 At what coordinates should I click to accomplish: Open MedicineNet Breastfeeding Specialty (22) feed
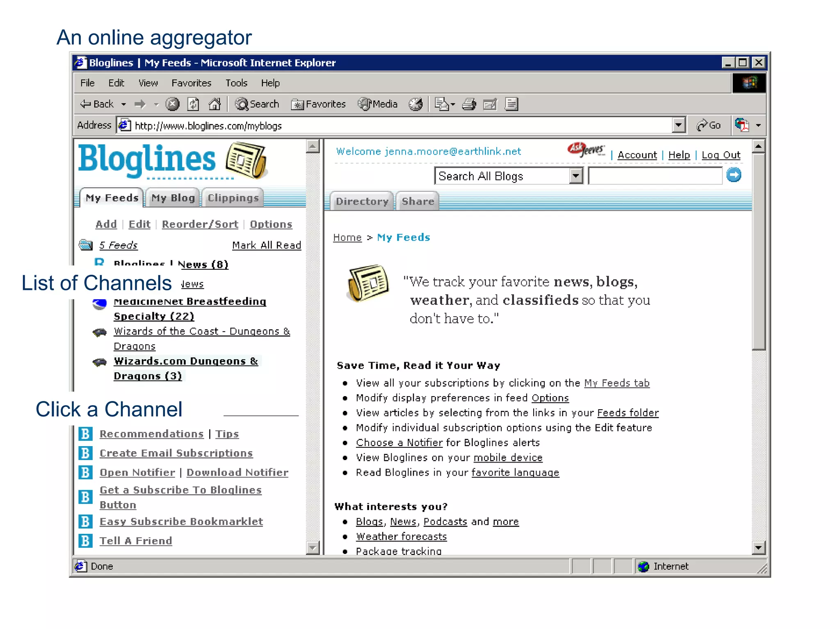coord(190,309)
